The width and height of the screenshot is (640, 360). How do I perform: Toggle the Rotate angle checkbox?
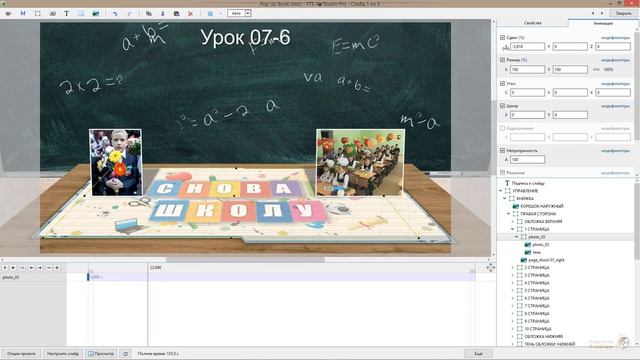(502, 83)
